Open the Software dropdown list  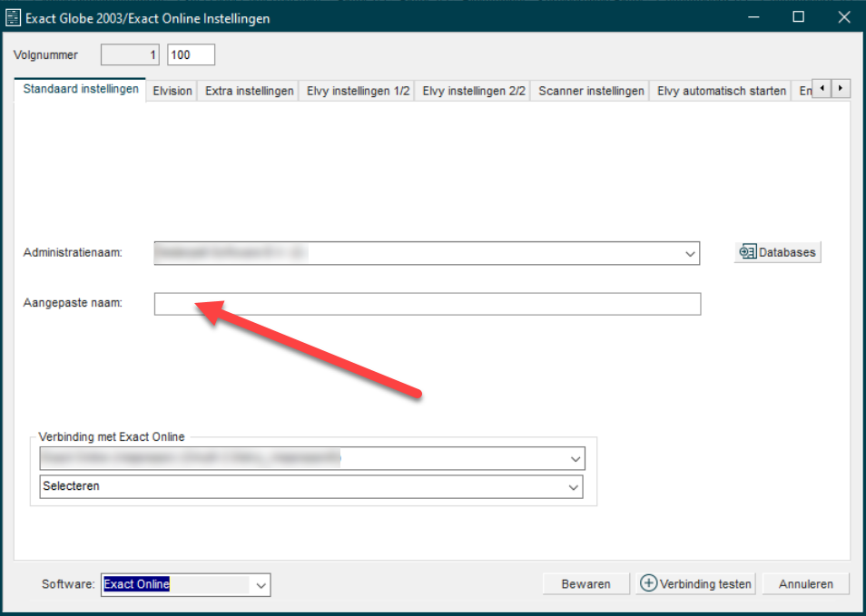click(x=261, y=585)
